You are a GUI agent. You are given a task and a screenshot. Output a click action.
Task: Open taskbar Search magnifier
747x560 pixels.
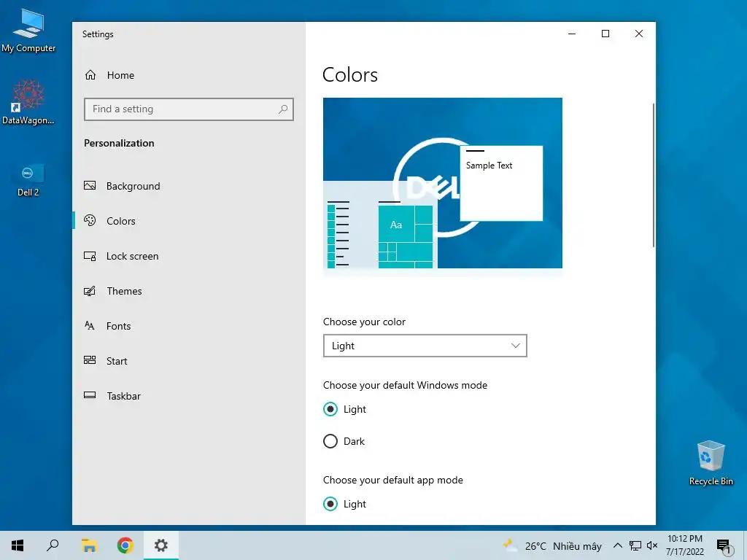click(53, 545)
